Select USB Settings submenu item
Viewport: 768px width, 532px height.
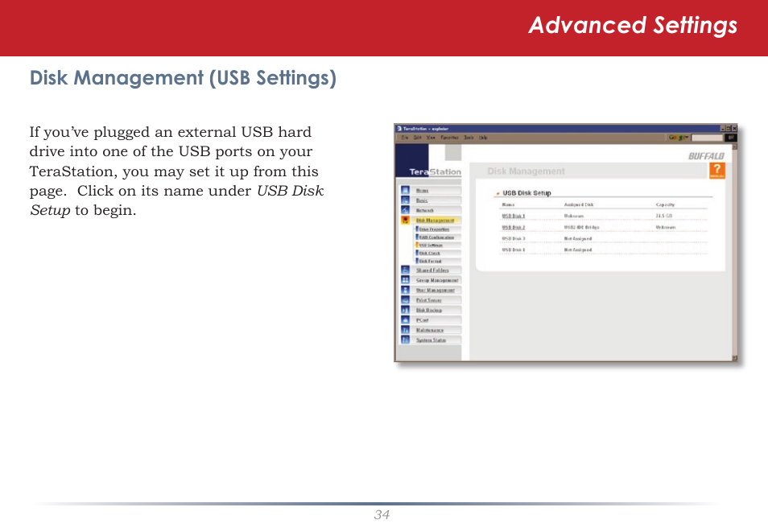431,245
